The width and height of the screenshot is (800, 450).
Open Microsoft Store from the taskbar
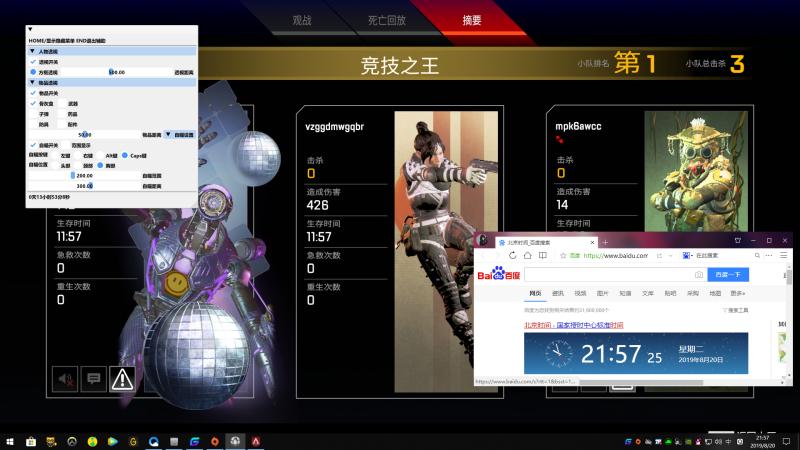click(x=31, y=441)
